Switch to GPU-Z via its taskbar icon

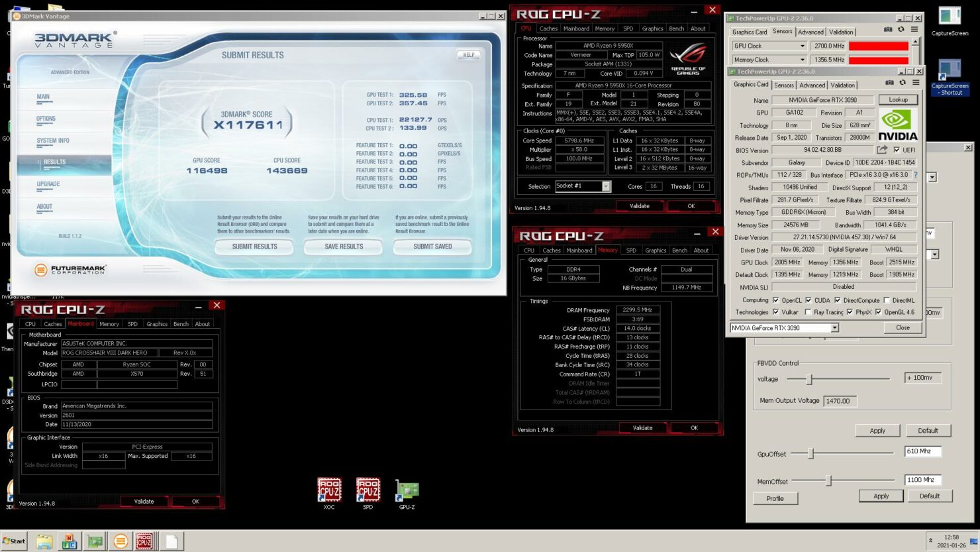click(x=95, y=541)
